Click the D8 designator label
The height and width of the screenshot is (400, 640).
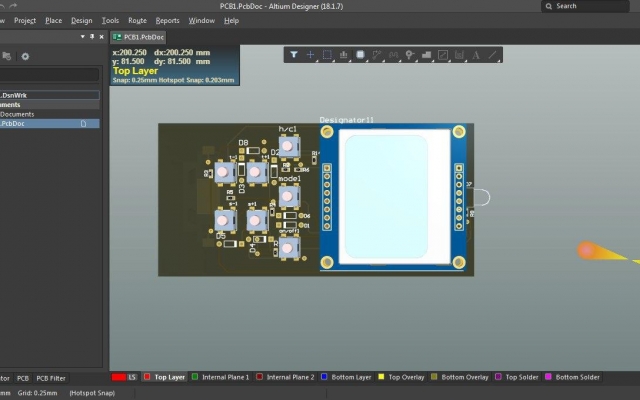click(x=243, y=142)
